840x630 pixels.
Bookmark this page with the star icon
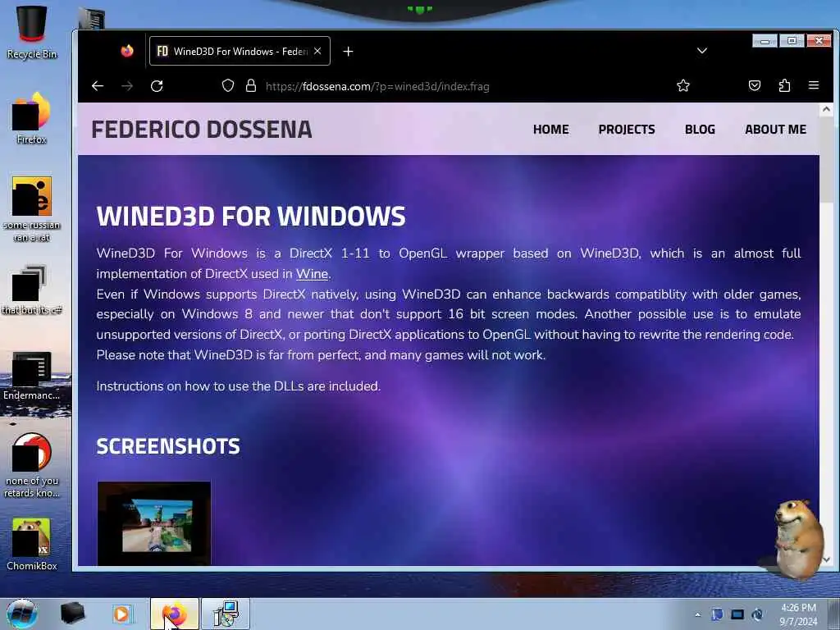click(683, 85)
